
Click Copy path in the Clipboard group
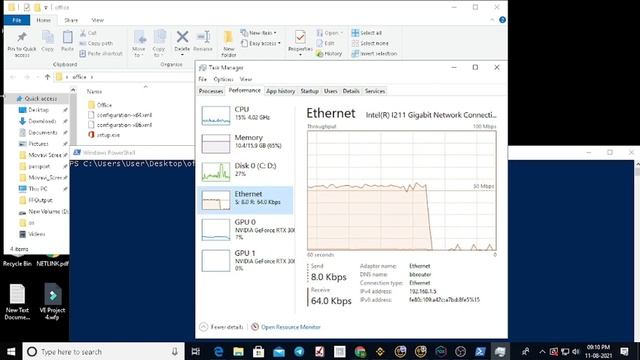pyautogui.click(x=96, y=43)
